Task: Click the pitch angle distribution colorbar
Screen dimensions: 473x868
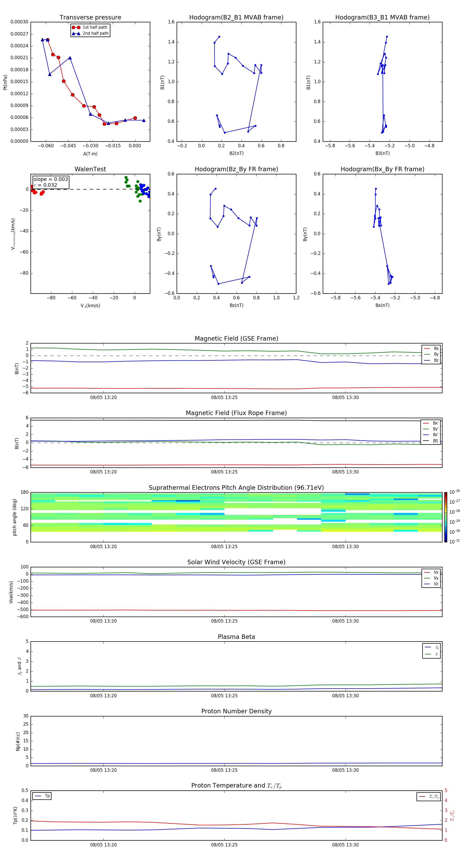Action: [x=446, y=517]
